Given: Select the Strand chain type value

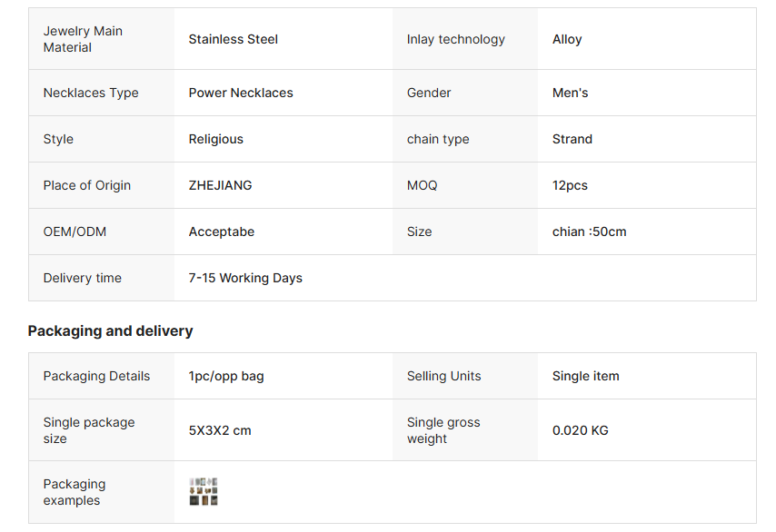Looking at the screenshot, I should [572, 139].
